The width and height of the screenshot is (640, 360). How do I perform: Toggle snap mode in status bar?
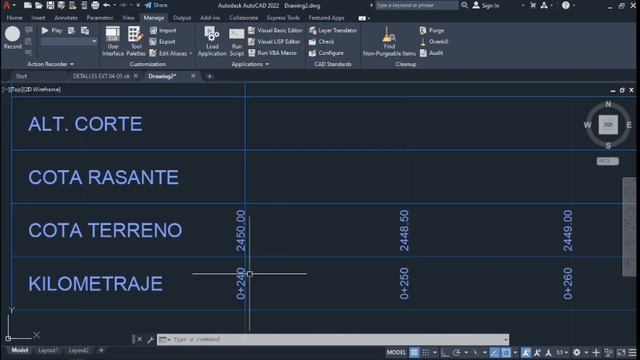pos(425,352)
